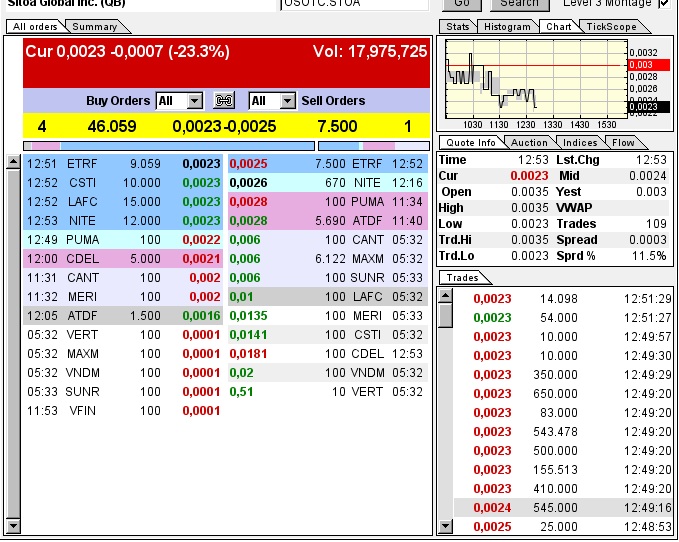
Task: Click the buy-side depth bar under the yellow row
Action: coord(169,146)
